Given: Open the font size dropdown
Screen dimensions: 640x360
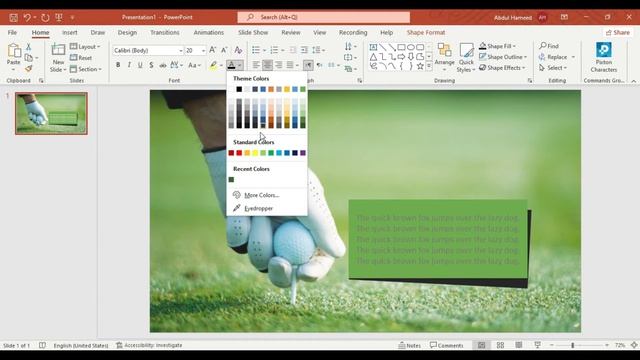Looking at the screenshot, I should pyautogui.click(x=203, y=51).
